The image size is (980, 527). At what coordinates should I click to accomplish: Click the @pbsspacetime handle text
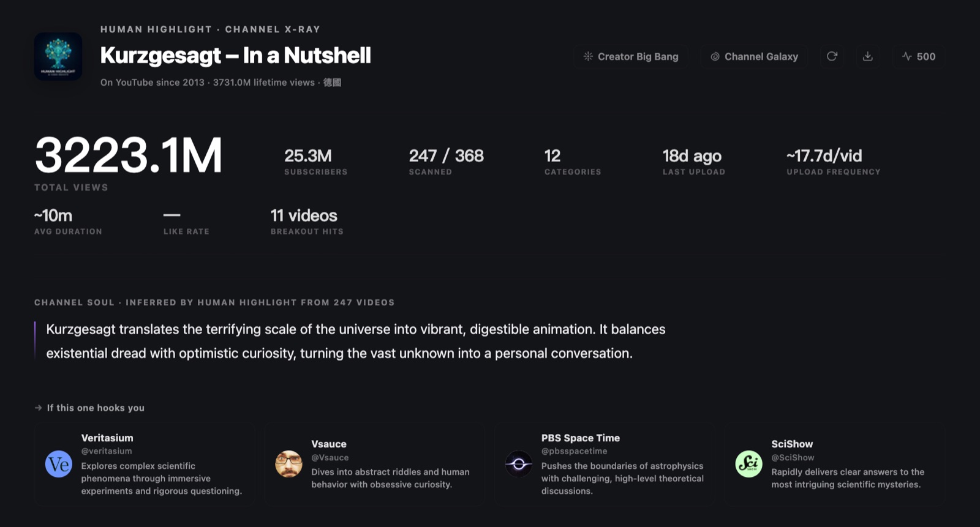pyautogui.click(x=574, y=451)
